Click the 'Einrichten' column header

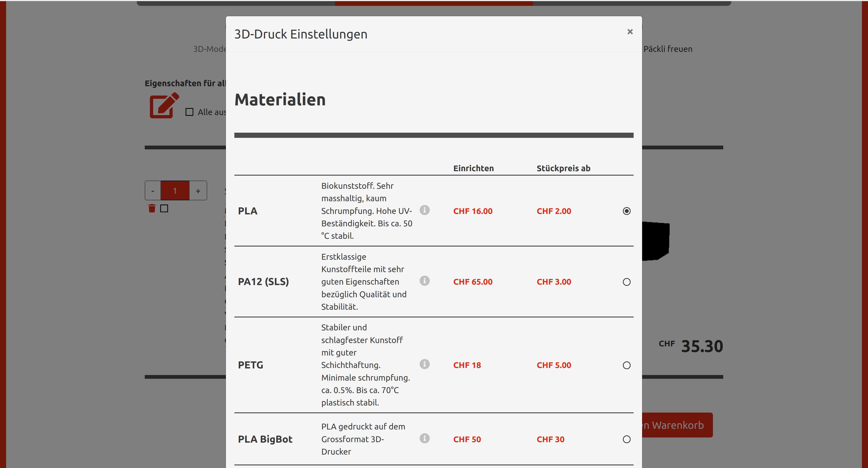coord(473,168)
